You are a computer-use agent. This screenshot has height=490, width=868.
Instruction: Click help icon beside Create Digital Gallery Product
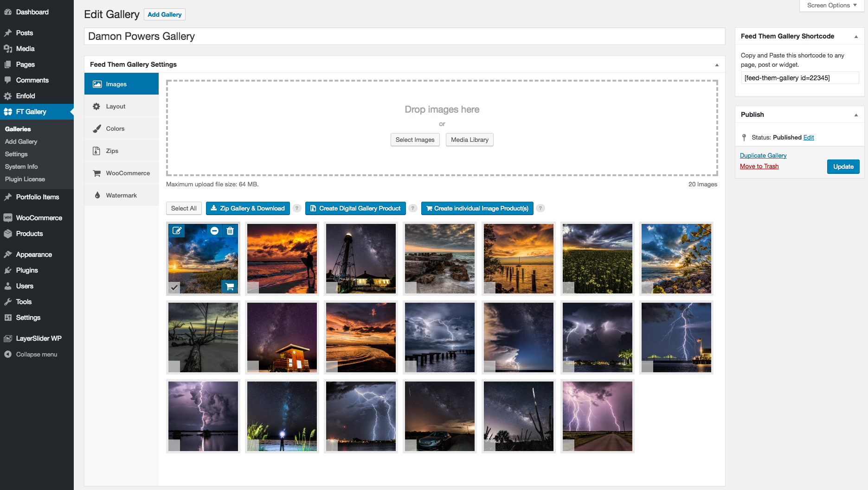pyautogui.click(x=412, y=208)
